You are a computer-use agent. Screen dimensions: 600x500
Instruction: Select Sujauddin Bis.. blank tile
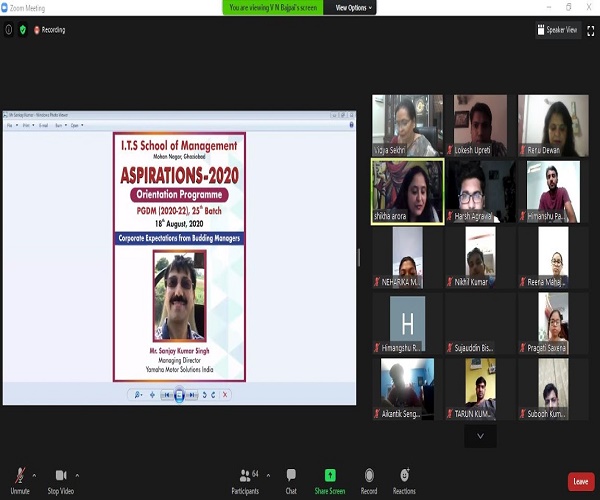(x=480, y=323)
